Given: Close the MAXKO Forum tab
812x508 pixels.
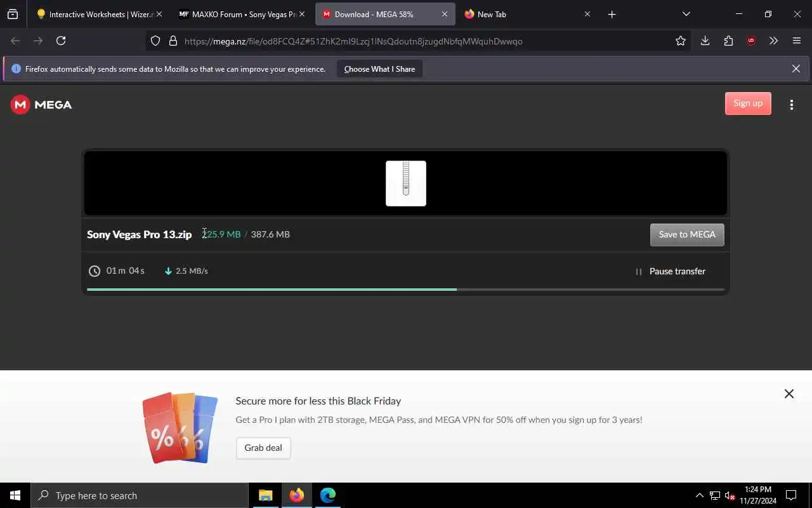Looking at the screenshot, I should [301, 14].
